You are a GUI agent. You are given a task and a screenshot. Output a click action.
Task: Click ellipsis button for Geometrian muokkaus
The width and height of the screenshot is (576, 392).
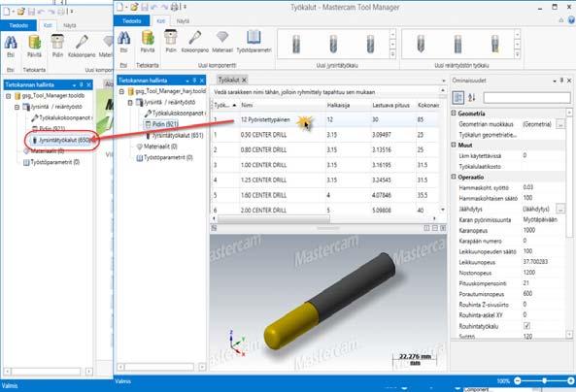point(560,124)
